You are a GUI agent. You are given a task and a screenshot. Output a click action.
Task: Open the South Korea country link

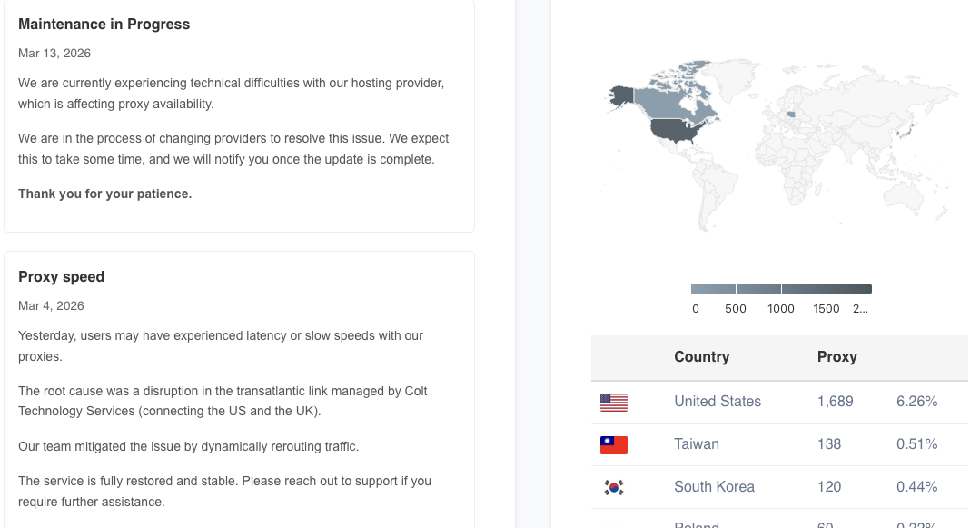click(714, 487)
